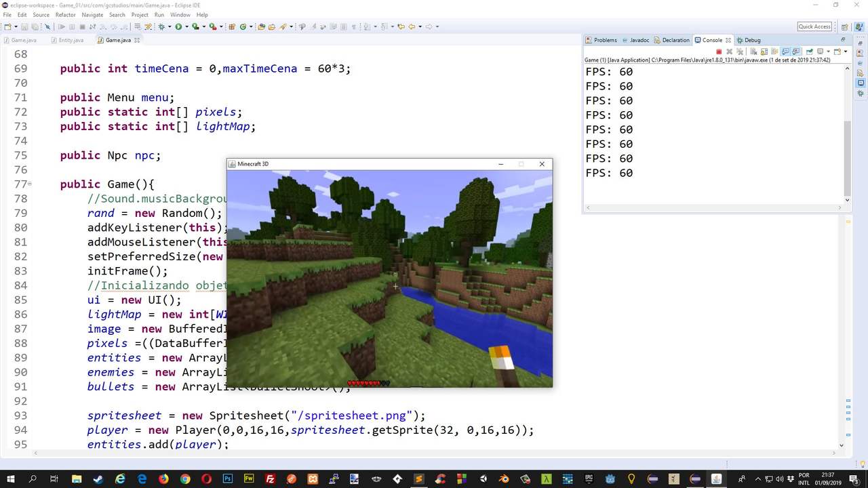Open the Run launch dropdown arrow
This screenshot has width=868, height=488.
pyautogui.click(x=186, y=27)
